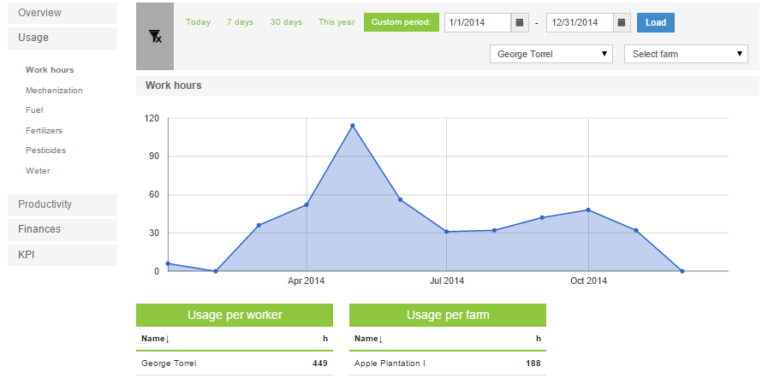Open the Overview section
Image resolution: width=768 pixels, height=384 pixels.
coord(62,13)
